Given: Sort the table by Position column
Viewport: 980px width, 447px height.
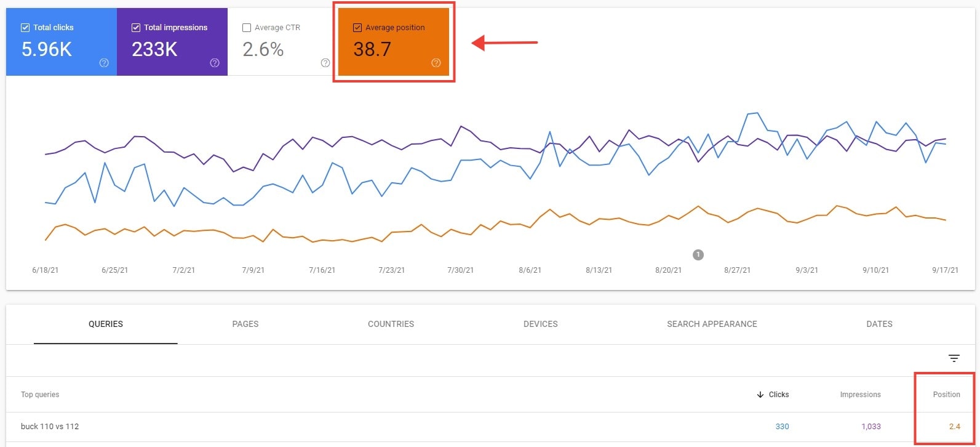Looking at the screenshot, I should (946, 394).
